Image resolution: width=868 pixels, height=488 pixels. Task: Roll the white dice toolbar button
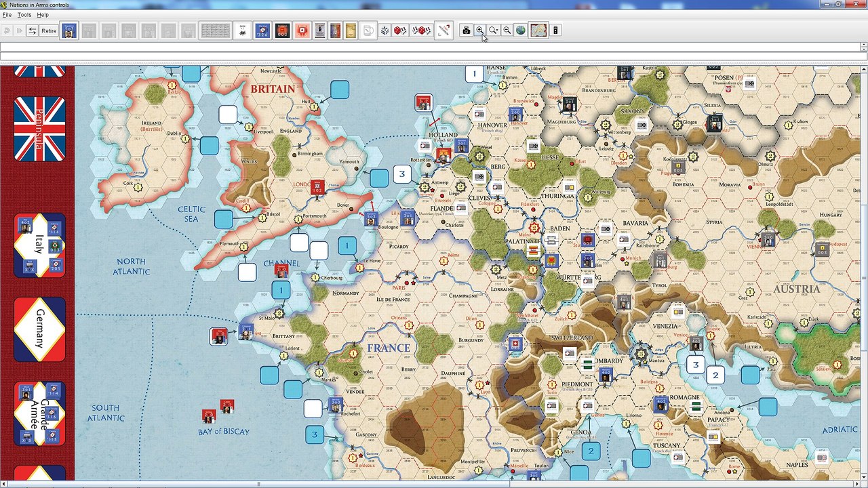[x=384, y=30]
